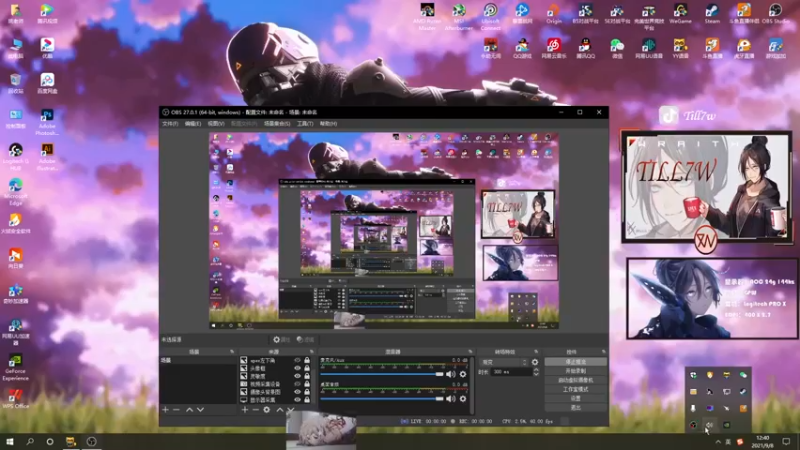Select the 摄像头背景图 source row
800x450 pixels.
click(275, 392)
